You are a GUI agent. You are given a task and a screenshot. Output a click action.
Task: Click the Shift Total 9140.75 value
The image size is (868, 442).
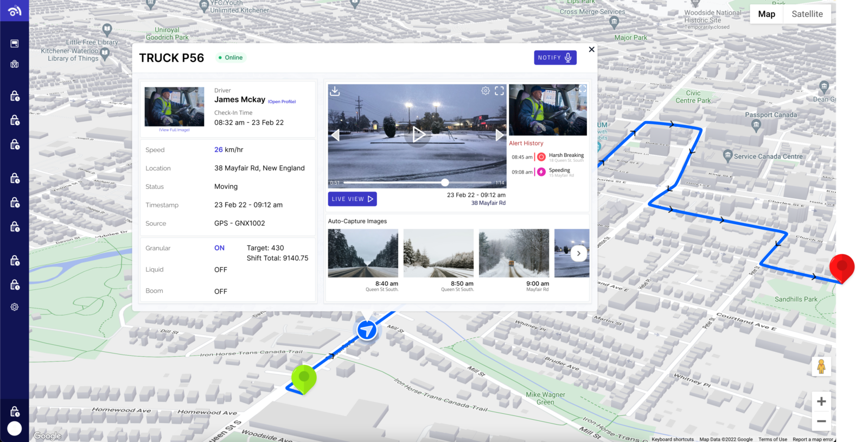277,258
